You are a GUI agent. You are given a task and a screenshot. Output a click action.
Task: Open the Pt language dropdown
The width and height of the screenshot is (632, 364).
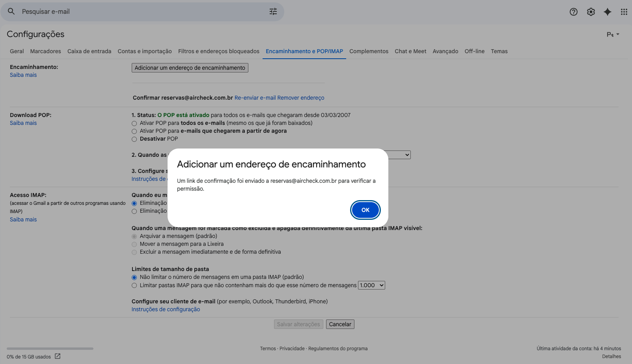click(612, 34)
